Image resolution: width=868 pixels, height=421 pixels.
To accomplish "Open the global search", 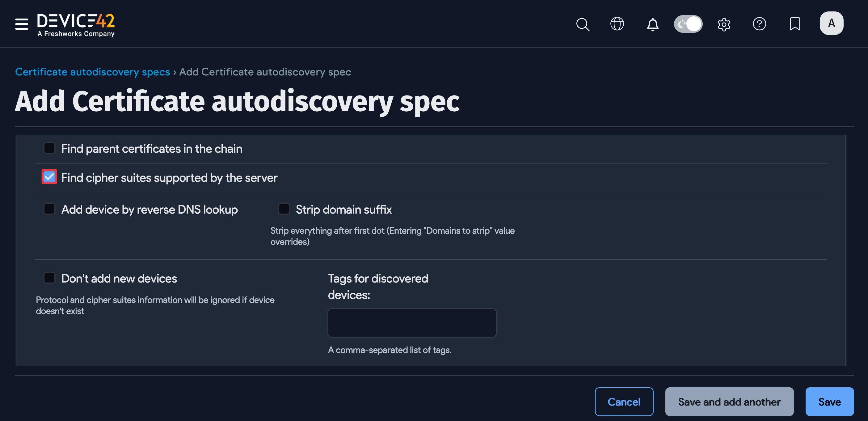I will click(583, 24).
